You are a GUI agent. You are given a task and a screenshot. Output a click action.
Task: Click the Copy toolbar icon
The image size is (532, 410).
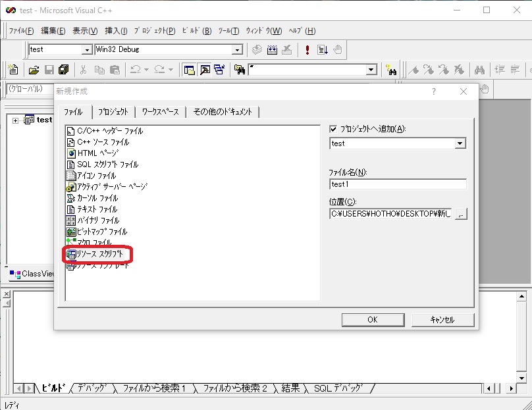pyautogui.click(x=99, y=70)
